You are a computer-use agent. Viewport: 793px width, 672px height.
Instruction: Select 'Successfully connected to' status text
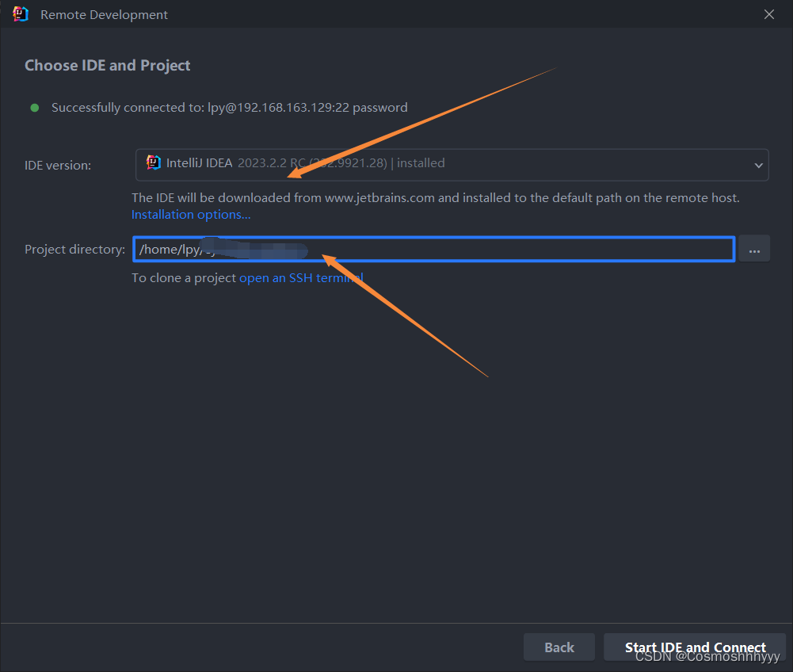pyautogui.click(x=229, y=108)
